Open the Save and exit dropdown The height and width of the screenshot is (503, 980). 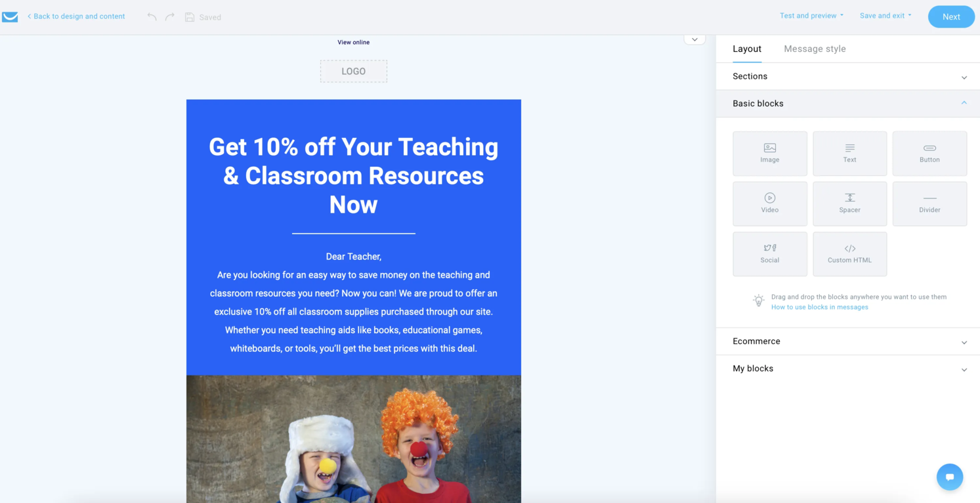(885, 16)
